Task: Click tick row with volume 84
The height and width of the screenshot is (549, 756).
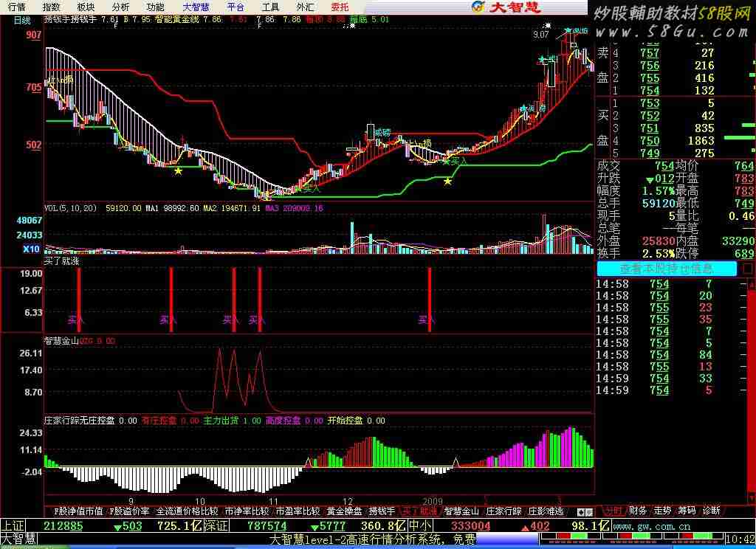Action: click(x=670, y=355)
